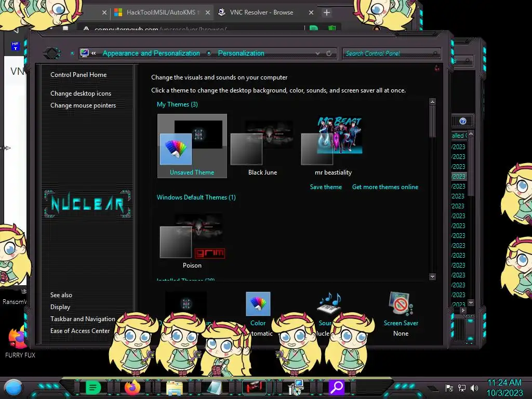This screenshot has height=399, width=532.
Task: Open the computer-and-disc installer taskbar icon
Action: tap(296, 388)
